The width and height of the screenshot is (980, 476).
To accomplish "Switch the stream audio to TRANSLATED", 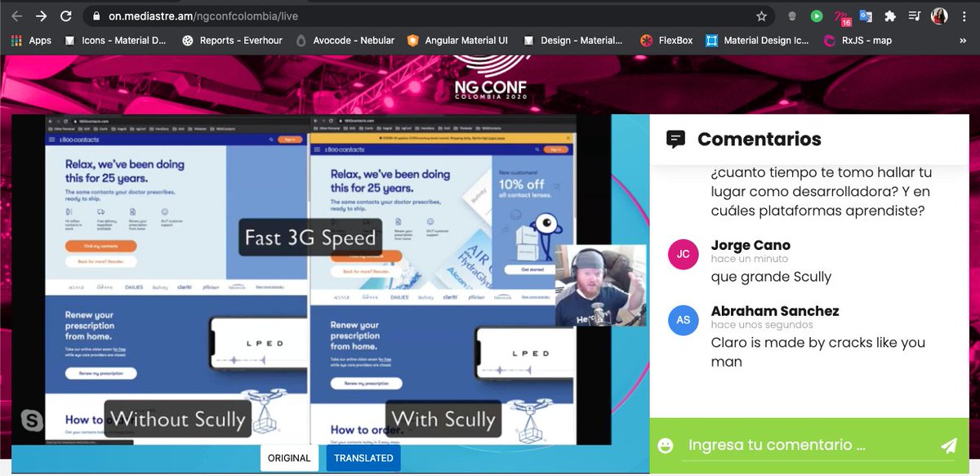I will pyautogui.click(x=363, y=458).
